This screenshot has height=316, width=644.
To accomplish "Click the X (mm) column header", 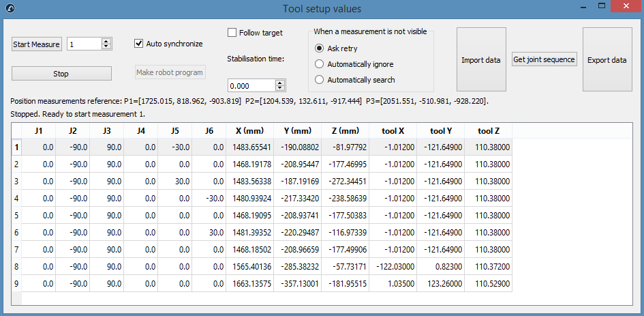I will coord(249,130).
